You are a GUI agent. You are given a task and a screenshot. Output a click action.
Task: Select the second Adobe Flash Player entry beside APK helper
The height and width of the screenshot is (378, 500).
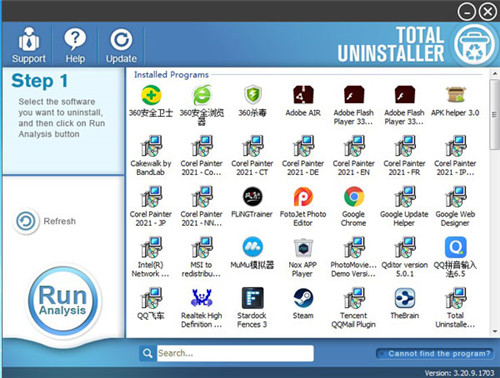(x=404, y=105)
